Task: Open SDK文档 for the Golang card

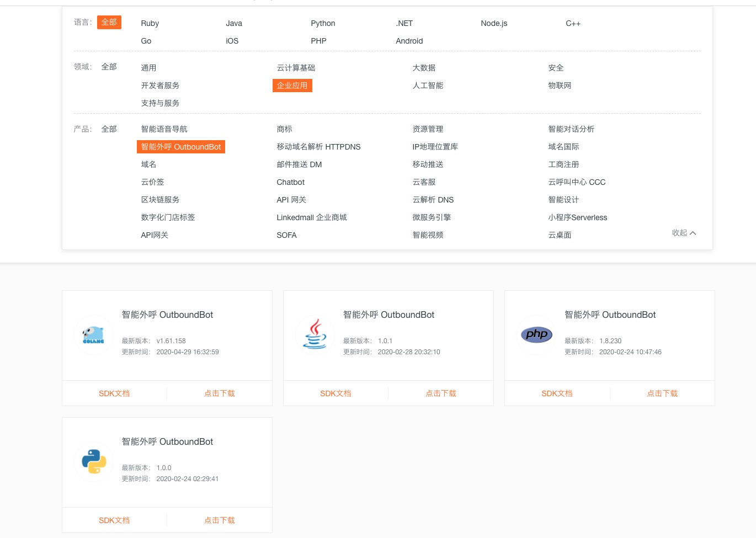Action: point(114,393)
